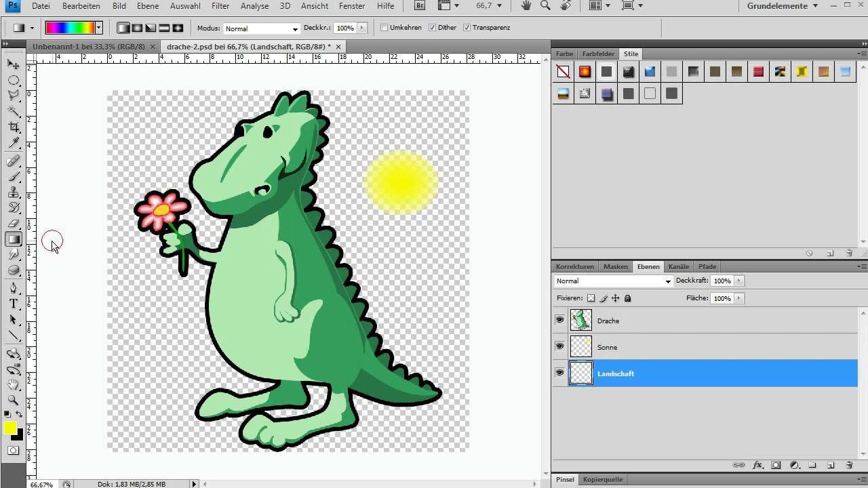Select the Polygonal Lasso tool

click(13, 96)
